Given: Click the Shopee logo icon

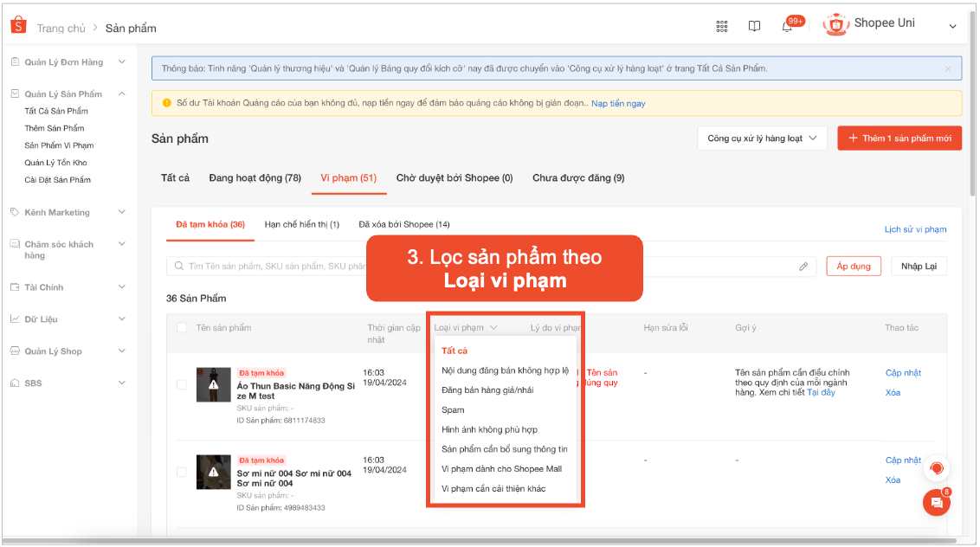Looking at the screenshot, I should (18, 25).
